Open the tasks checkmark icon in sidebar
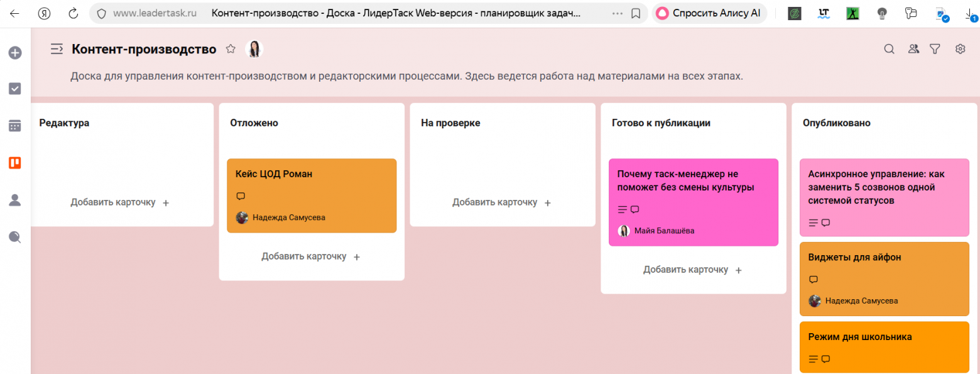This screenshot has width=980, height=374. [15, 89]
